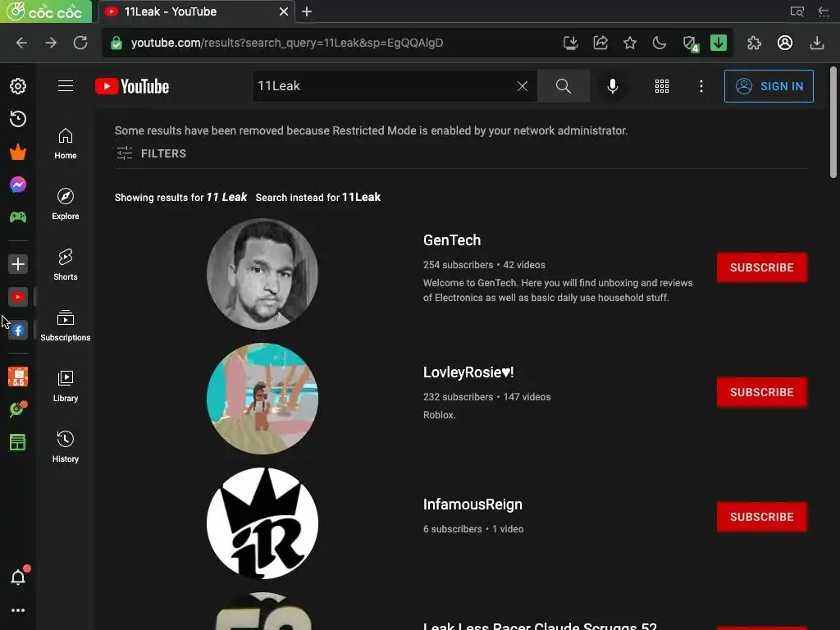Click the Coc Coc browser logo

click(46, 11)
